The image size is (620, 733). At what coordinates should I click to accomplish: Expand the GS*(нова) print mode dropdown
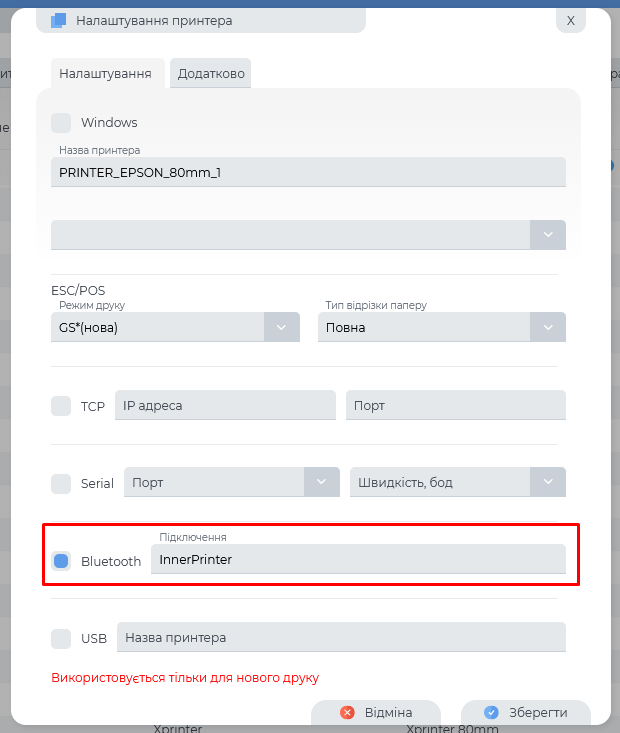click(x=281, y=328)
